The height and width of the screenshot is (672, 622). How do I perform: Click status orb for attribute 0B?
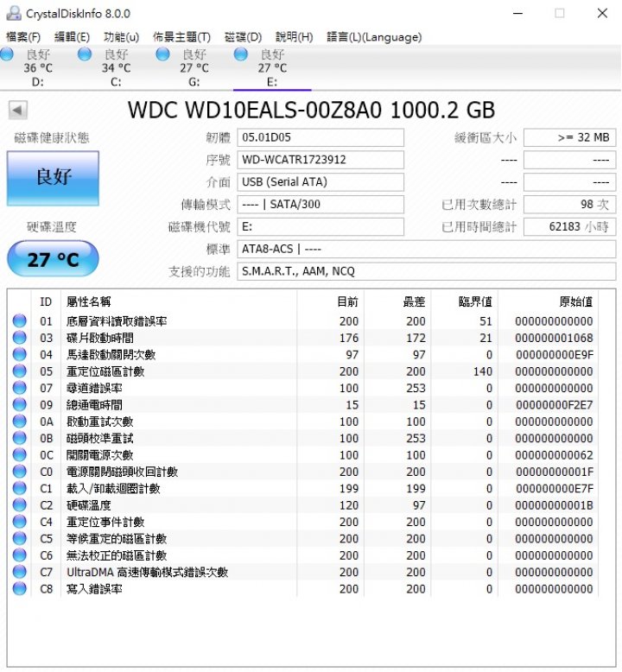(x=19, y=438)
